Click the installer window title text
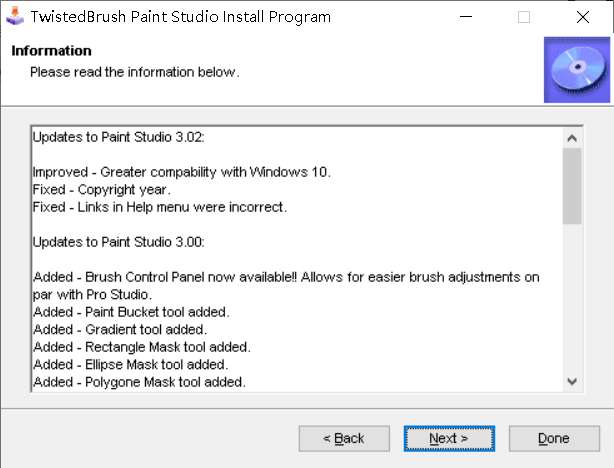 coord(180,17)
